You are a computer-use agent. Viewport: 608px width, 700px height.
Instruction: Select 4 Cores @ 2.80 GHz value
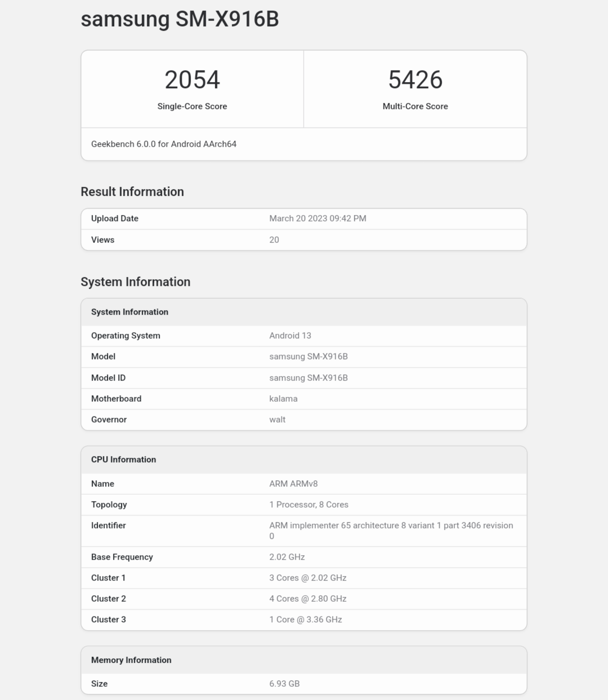(x=308, y=598)
